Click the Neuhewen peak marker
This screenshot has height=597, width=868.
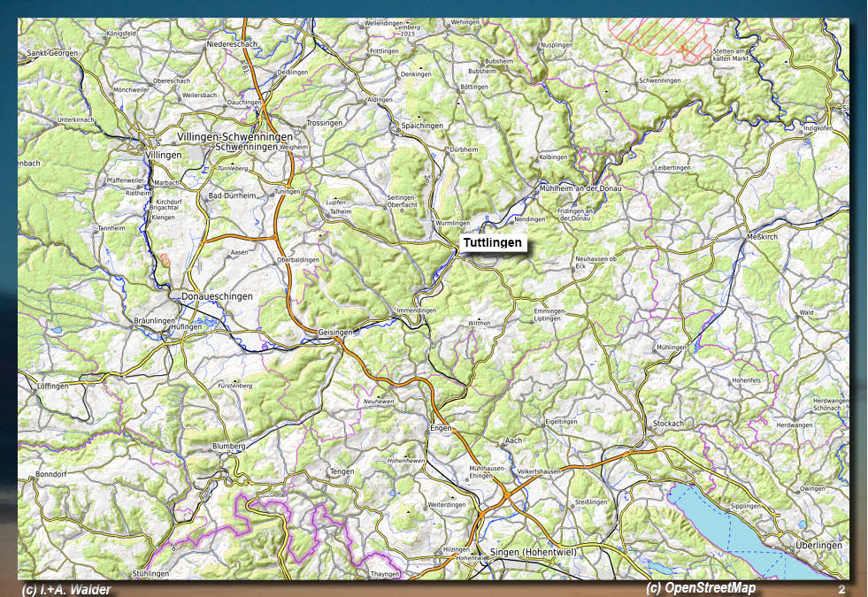click(x=380, y=395)
